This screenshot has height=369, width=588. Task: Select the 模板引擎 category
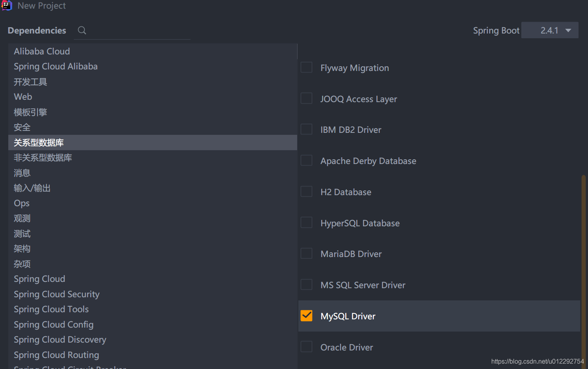[153, 112]
